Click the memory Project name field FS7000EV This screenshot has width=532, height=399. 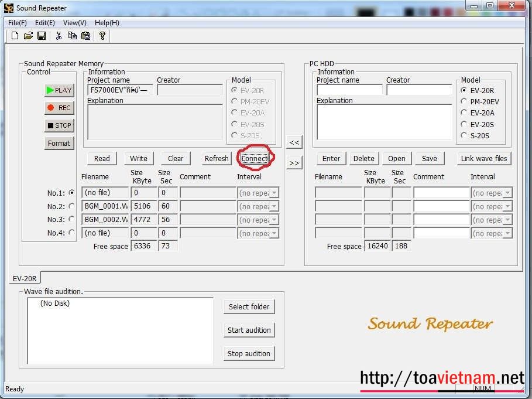point(120,90)
